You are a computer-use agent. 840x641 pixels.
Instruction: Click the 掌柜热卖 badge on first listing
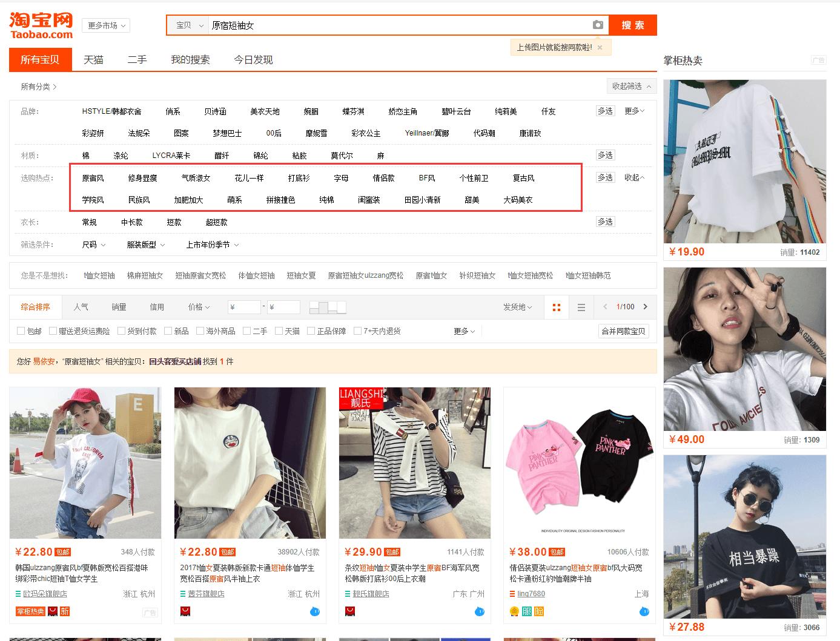pyautogui.click(x=30, y=612)
